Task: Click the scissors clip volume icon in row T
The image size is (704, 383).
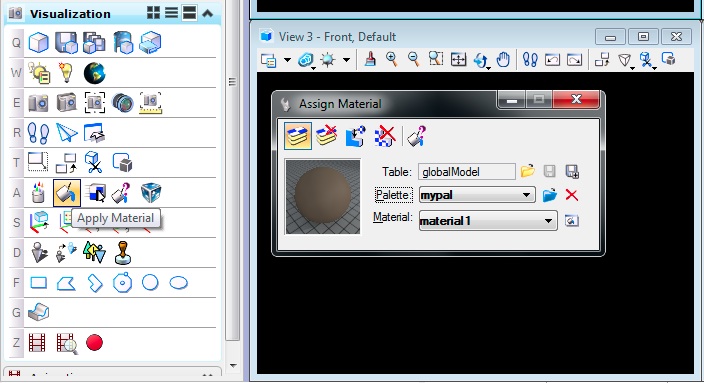Action: pyautogui.click(x=94, y=163)
